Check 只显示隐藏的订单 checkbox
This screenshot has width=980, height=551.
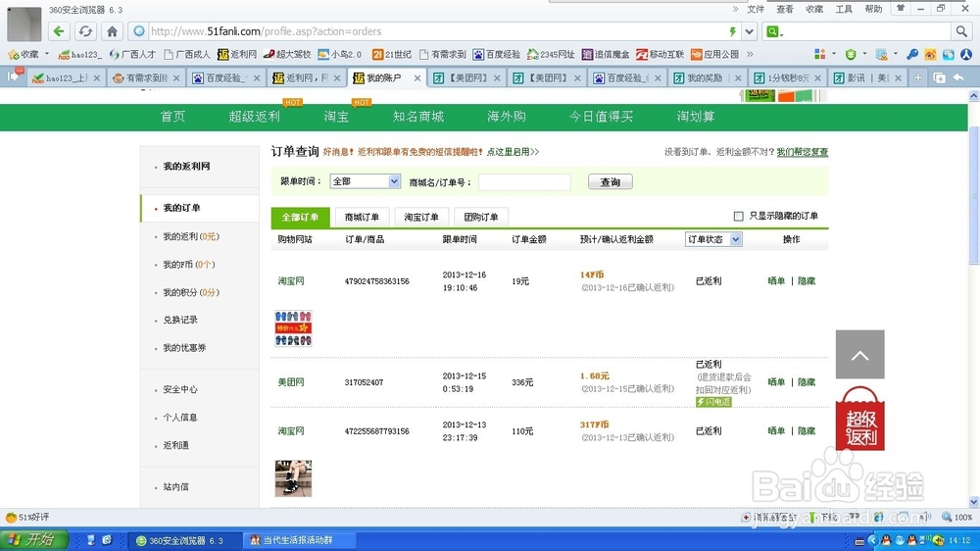pyautogui.click(x=738, y=216)
